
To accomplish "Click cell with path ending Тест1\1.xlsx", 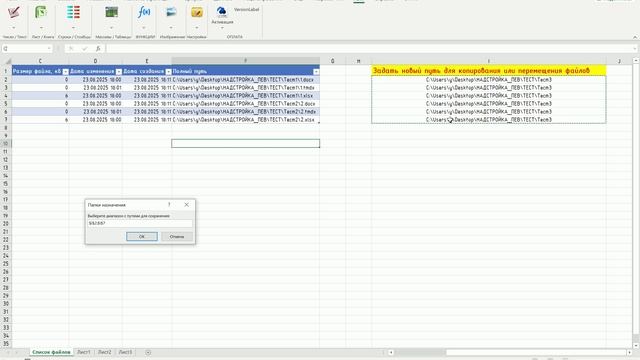I will (x=245, y=96).
